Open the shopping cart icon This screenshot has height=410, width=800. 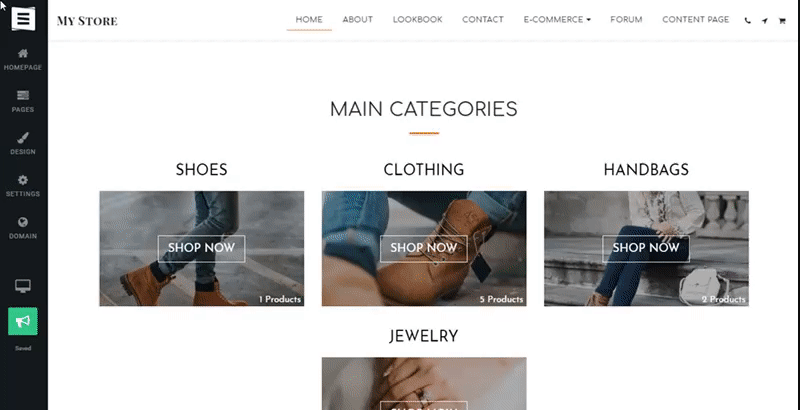[x=782, y=21]
